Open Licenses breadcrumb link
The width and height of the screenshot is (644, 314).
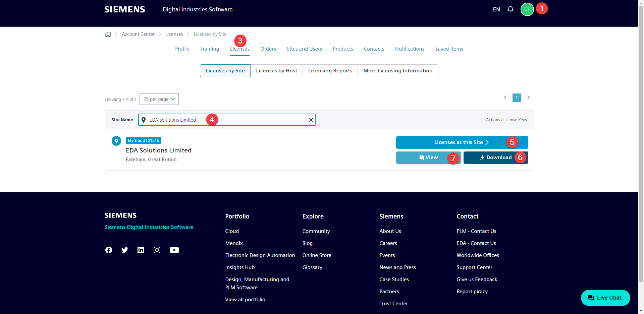[x=174, y=34]
